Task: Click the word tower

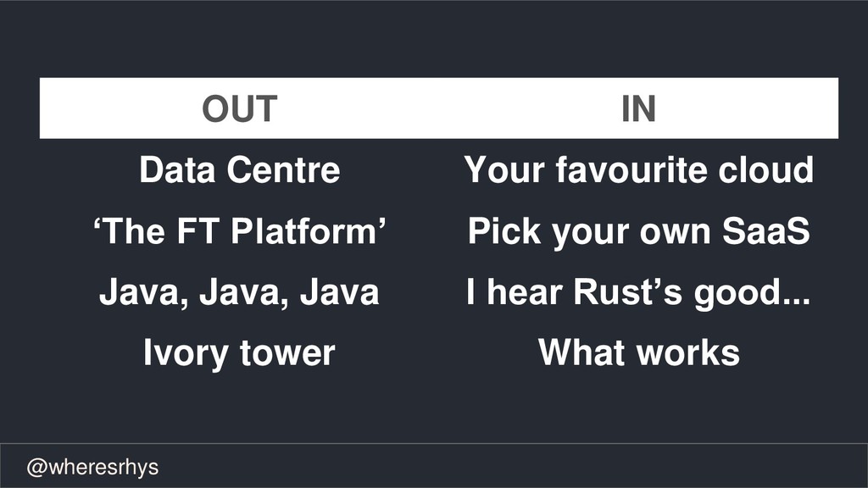Action: coord(287,352)
